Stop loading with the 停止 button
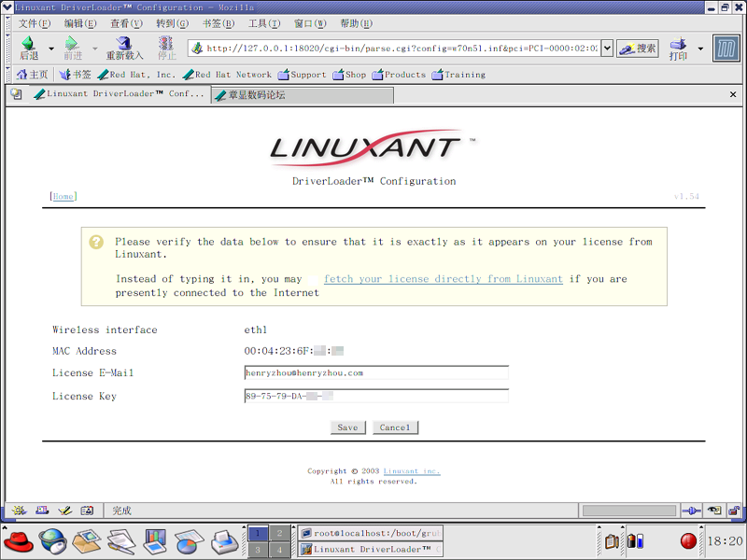The image size is (747, 560). [x=167, y=49]
